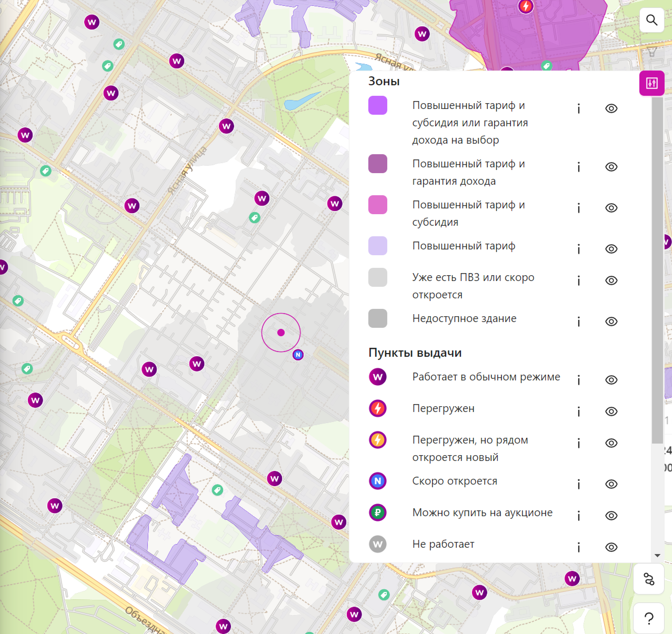Click the blue N pickup point on map

click(x=298, y=355)
